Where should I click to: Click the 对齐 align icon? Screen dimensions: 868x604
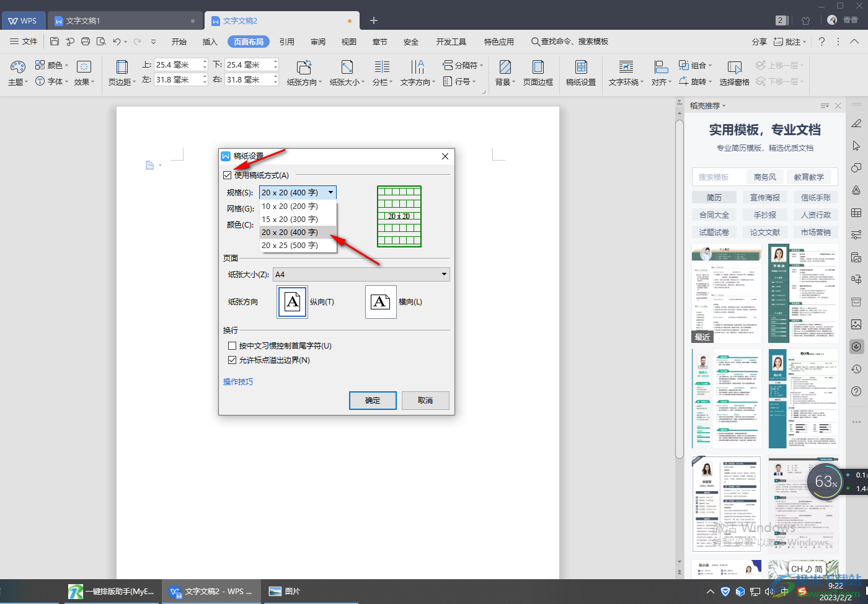(661, 67)
